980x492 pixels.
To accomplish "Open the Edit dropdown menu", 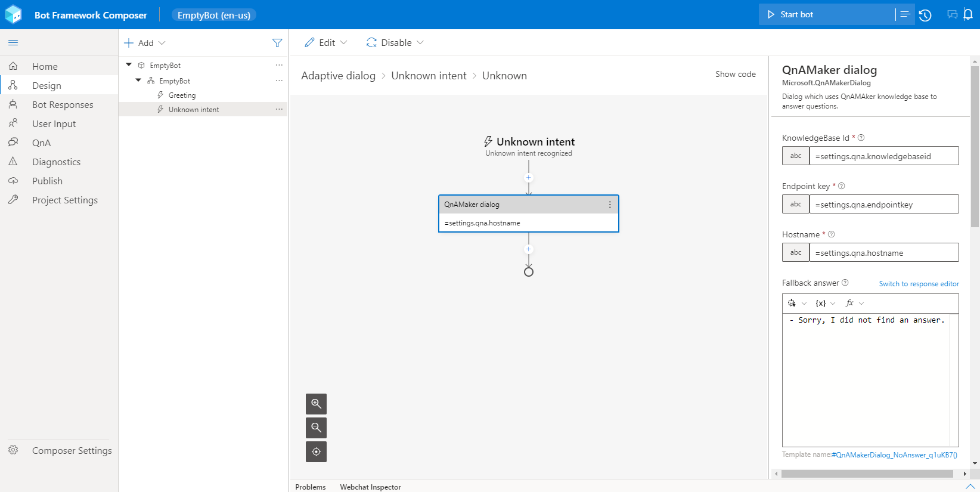I will pyautogui.click(x=326, y=43).
